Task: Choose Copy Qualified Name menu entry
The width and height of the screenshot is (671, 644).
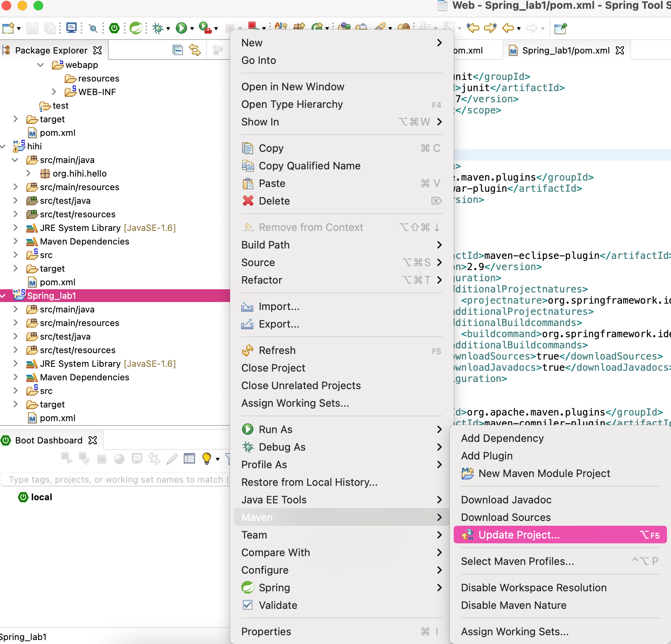Action: click(341, 166)
